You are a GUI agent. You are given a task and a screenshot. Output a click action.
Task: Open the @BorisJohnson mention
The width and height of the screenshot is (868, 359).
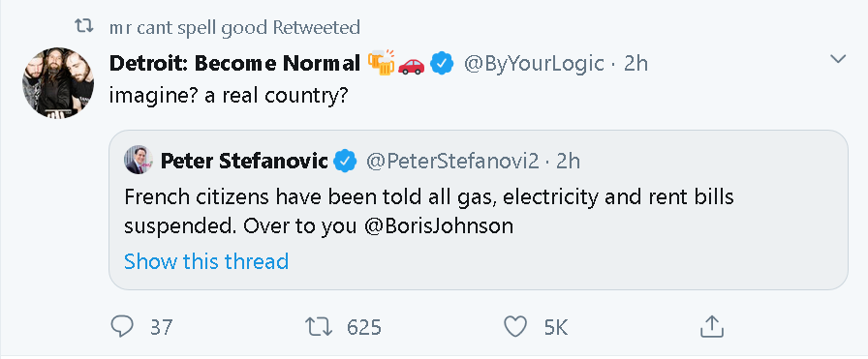(439, 226)
